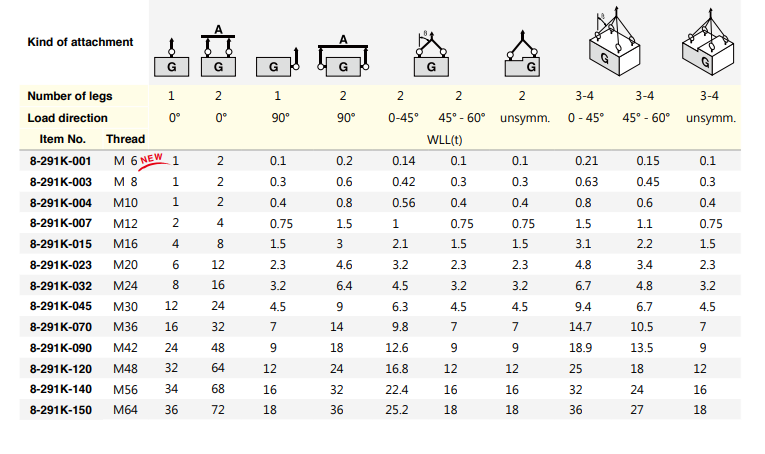Image resolution: width=765 pixels, height=454 pixels.
Task: Select item number 8-291K-032
Action: coord(60,286)
